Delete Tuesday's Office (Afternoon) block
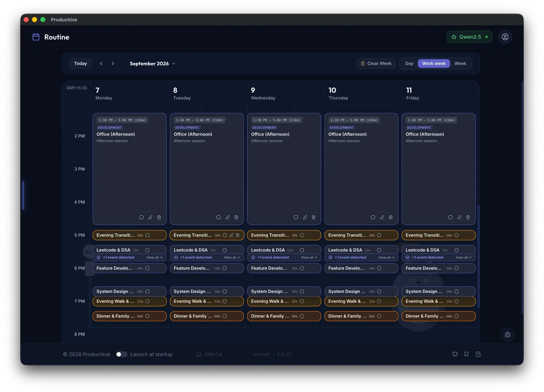This screenshot has height=392, width=544. coord(236,217)
